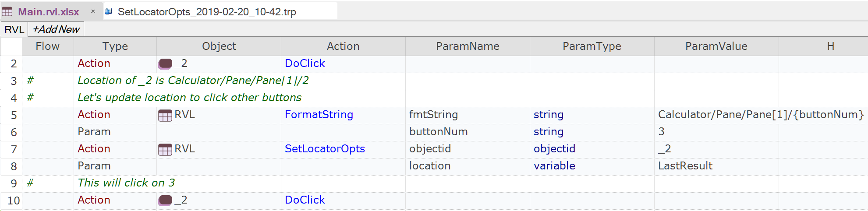868x211 pixels.
Task: Click the +Add New sheet button
Action: [56, 29]
